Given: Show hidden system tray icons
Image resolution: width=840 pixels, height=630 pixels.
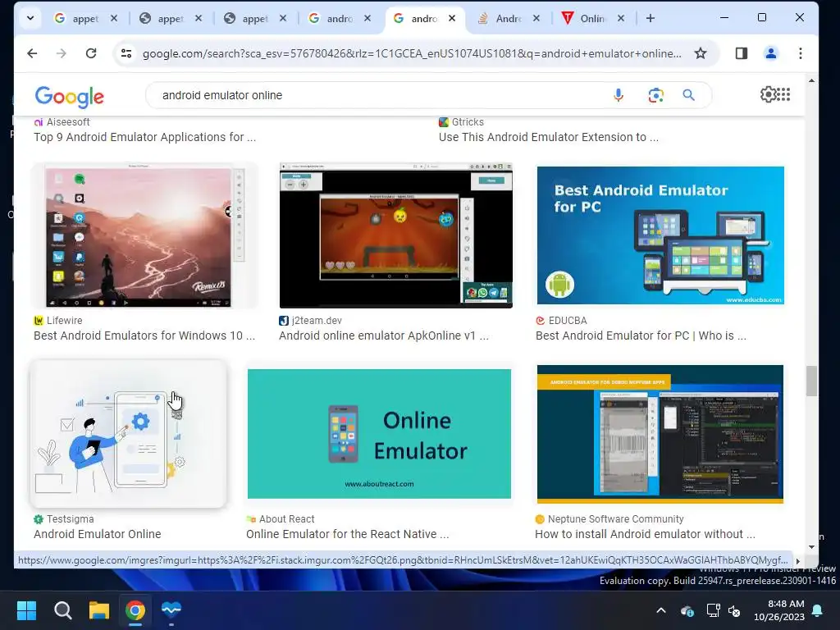Looking at the screenshot, I should click(x=661, y=610).
